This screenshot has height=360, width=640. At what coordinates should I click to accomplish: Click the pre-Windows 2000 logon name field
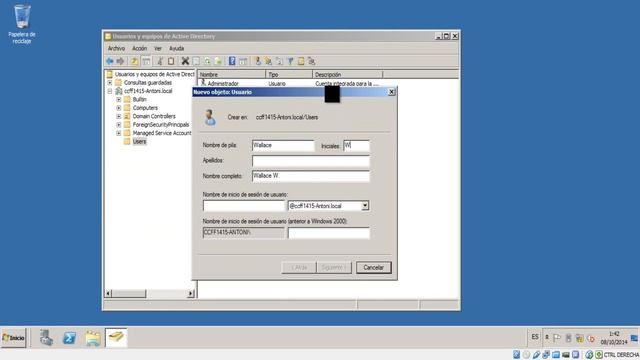[329, 233]
